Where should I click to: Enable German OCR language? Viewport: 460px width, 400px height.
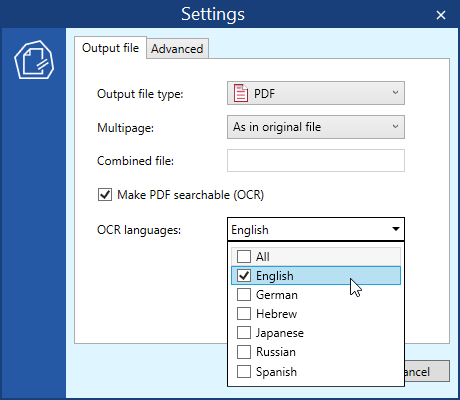tap(244, 295)
